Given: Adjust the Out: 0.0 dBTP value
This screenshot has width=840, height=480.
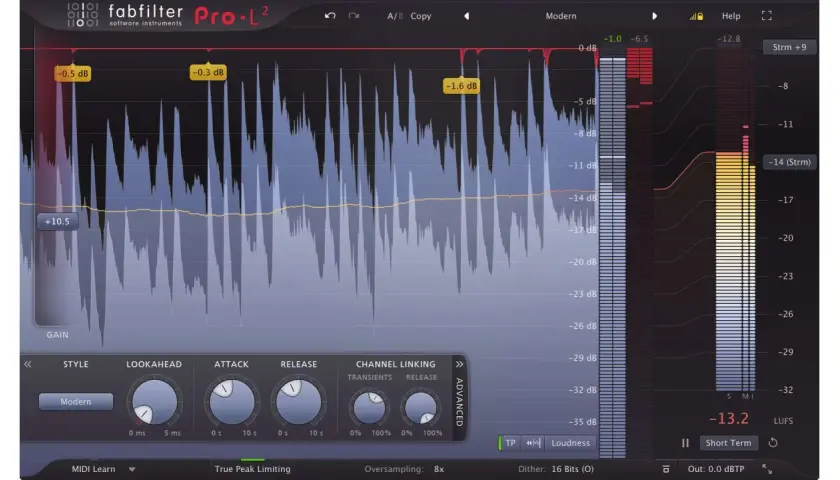Looking at the screenshot, I should (x=716, y=469).
